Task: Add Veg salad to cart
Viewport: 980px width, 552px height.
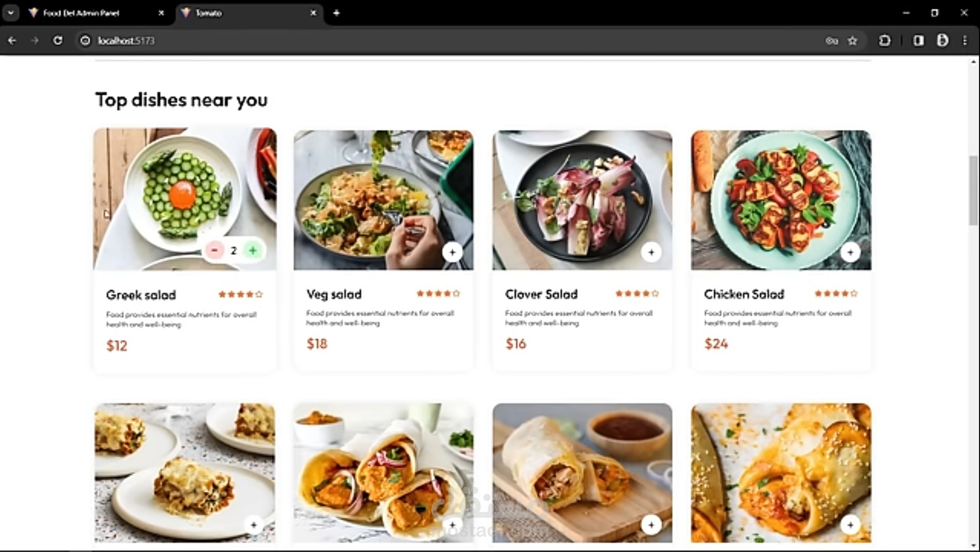Action: (452, 252)
